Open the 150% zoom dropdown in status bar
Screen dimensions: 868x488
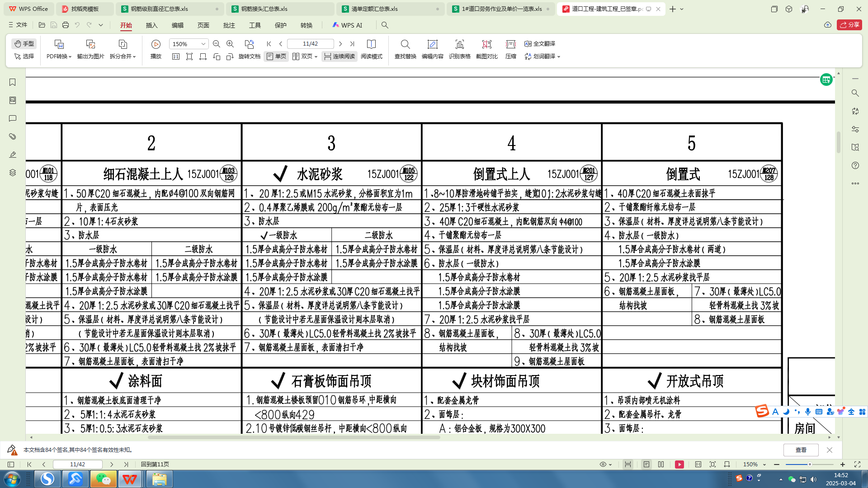click(755, 465)
